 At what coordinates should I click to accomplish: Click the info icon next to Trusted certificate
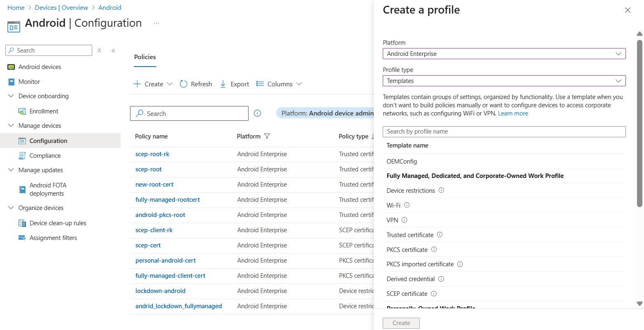[x=439, y=235]
